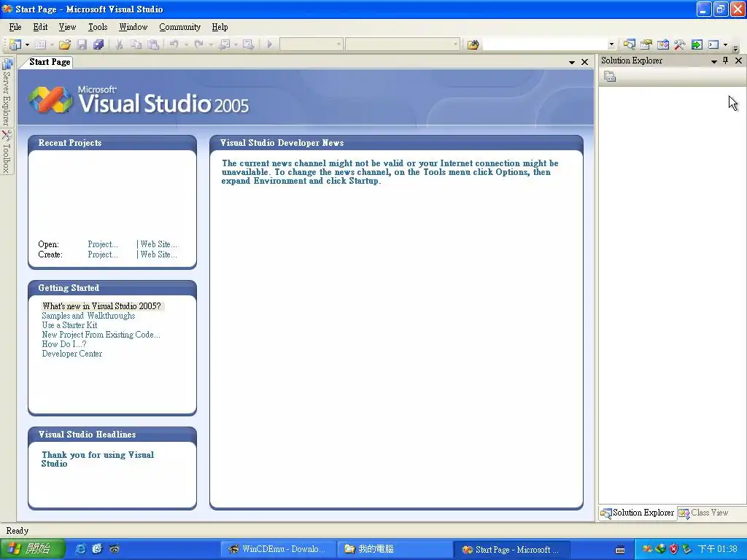747x560 pixels.
Task: Open the Tools menu
Action: [98, 27]
